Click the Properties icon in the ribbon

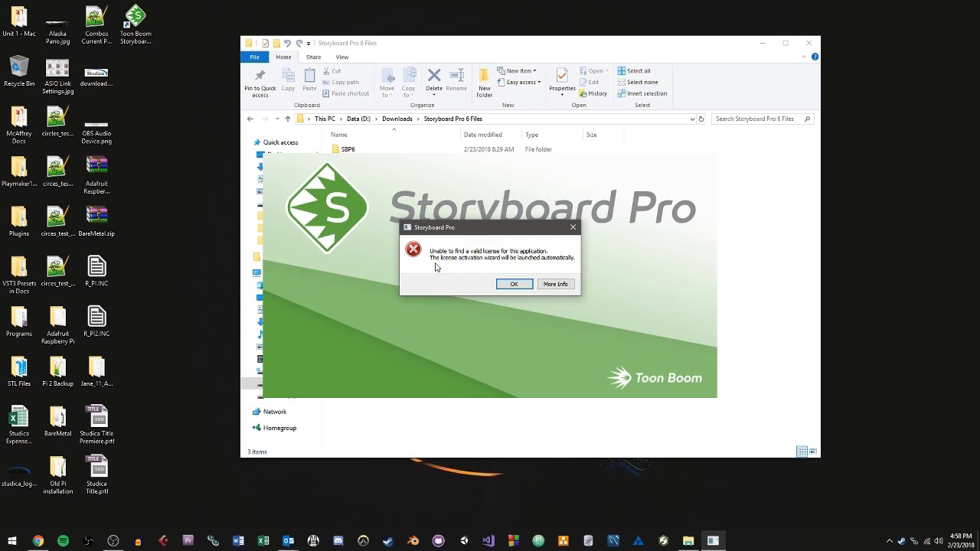[562, 76]
